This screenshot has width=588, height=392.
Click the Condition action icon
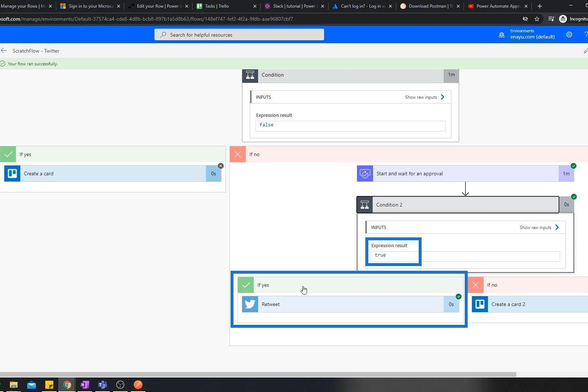coord(250,75)
